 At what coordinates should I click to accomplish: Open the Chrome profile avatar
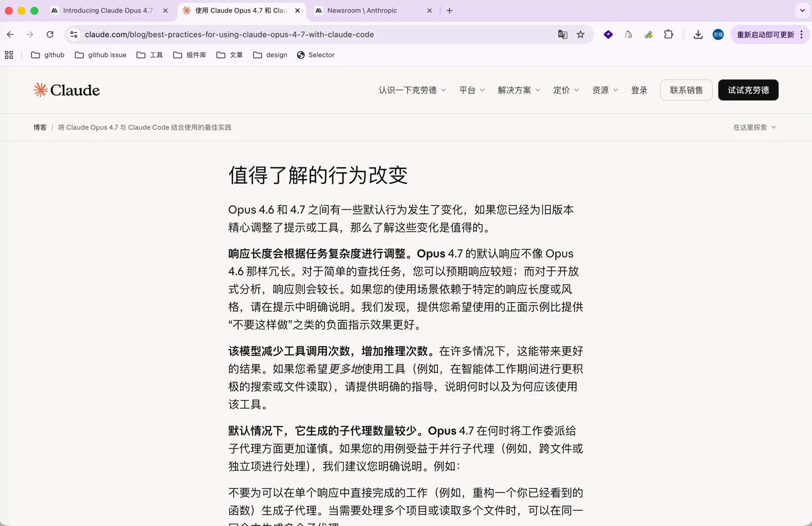(x=718, y=35)
